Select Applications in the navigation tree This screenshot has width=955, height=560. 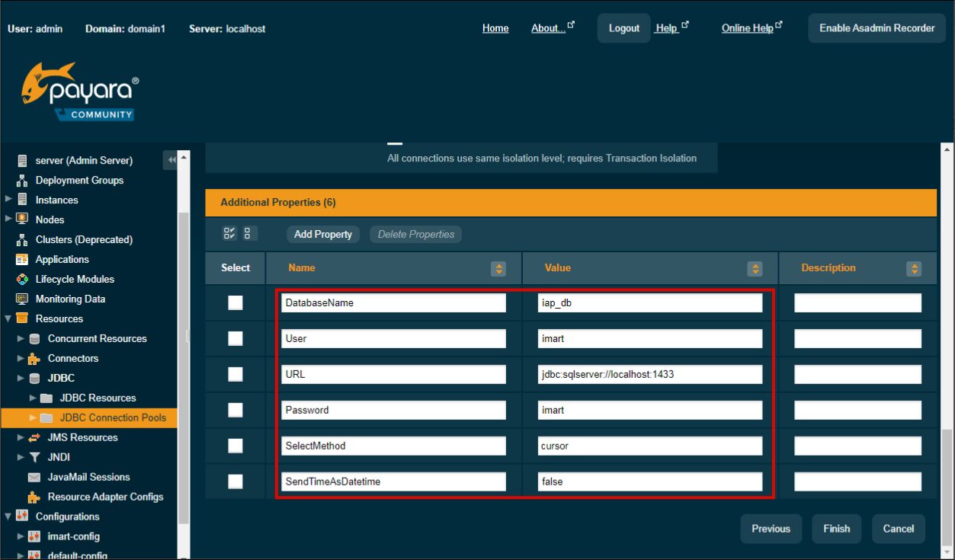(62, 259)
